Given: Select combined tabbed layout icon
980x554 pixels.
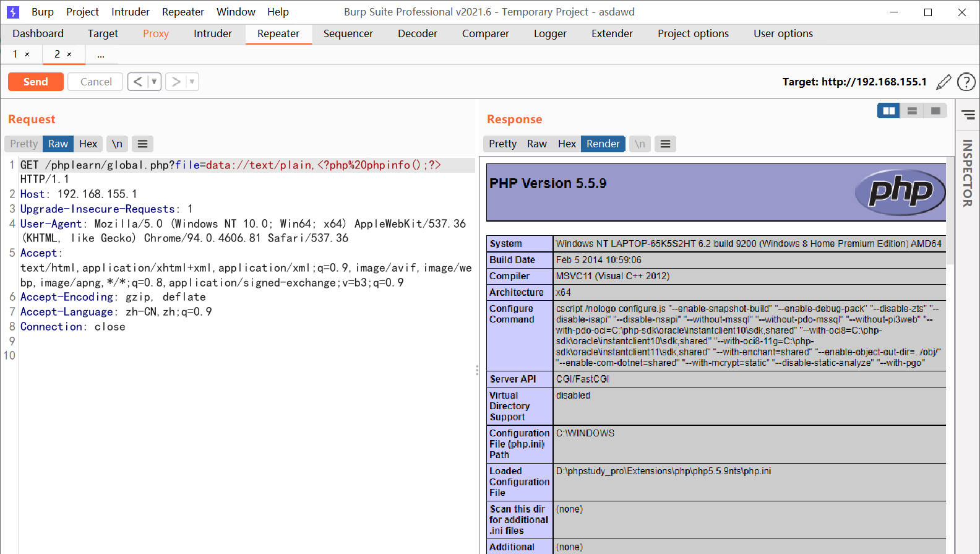Looking at the screenshot, I should tap(935, 111).
